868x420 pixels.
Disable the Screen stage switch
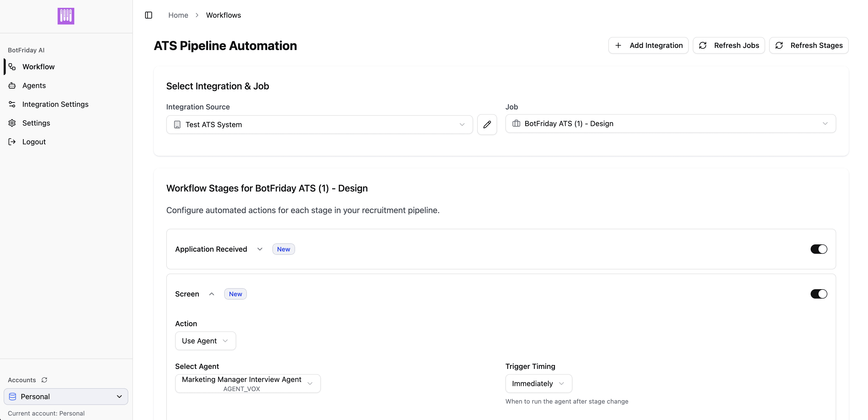click(819, 294)
